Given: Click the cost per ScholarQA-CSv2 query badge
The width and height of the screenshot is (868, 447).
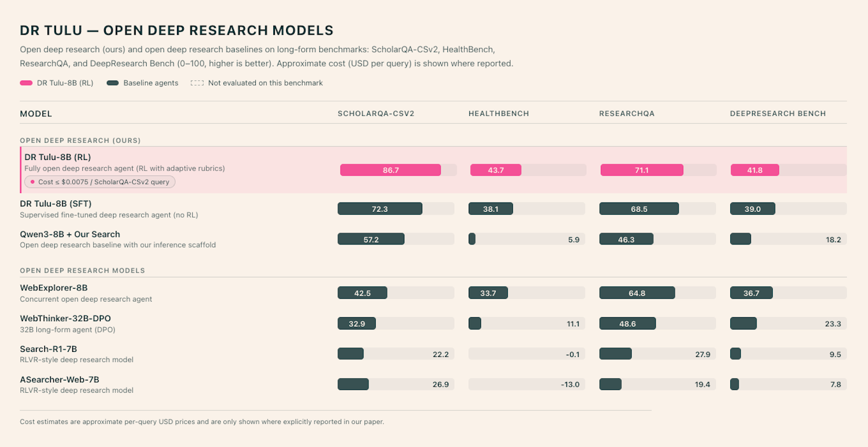Looking at the screenshot, I should (100, 182).
